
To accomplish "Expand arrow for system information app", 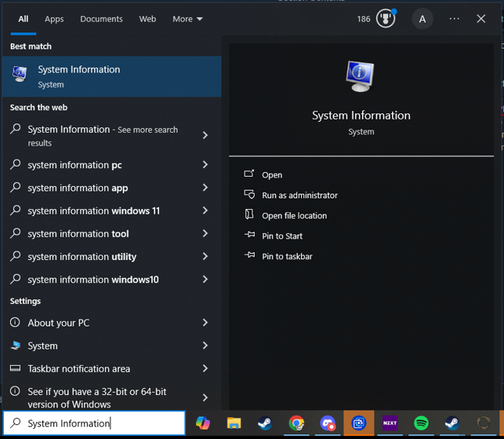I will 205,187.
